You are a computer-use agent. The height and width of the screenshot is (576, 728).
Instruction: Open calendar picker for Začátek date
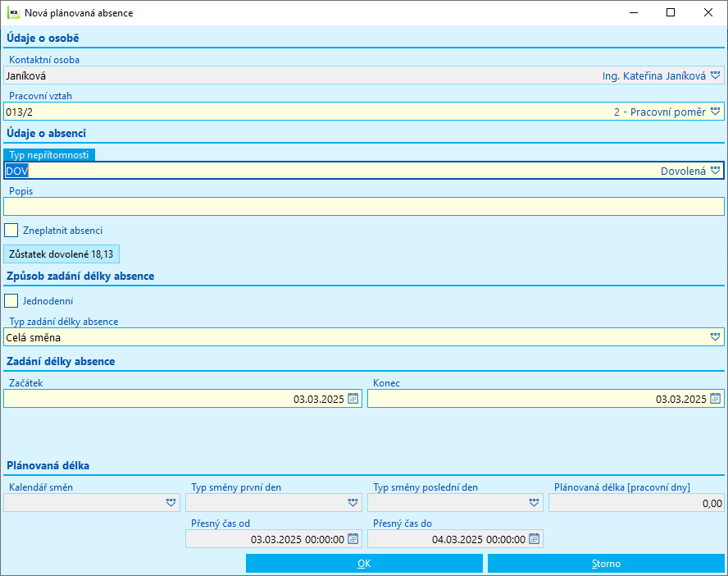click(353, 399)
